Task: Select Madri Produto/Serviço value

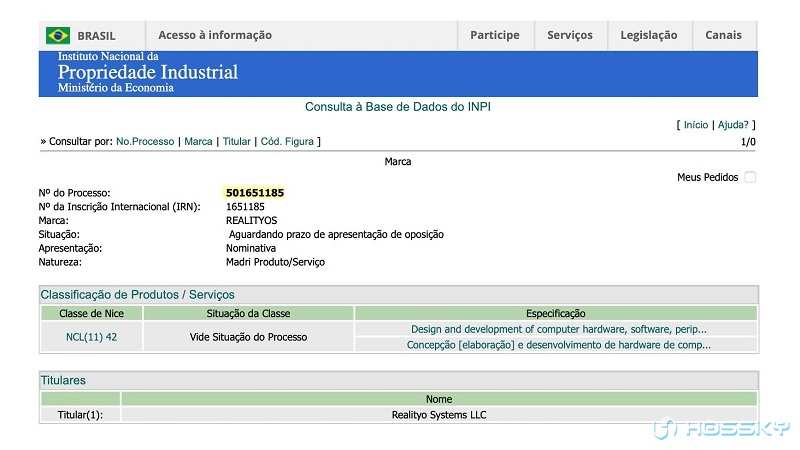Action: (x=275, y=262)
